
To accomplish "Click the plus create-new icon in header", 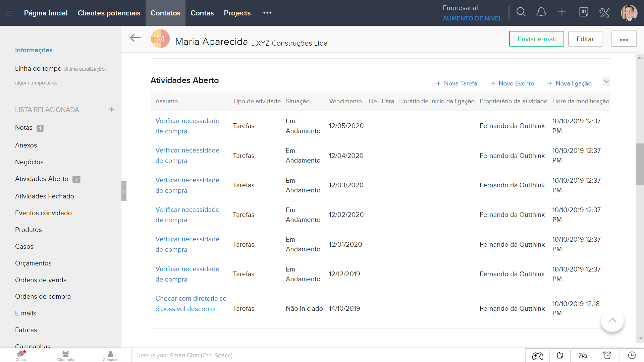I will point(562,12).
